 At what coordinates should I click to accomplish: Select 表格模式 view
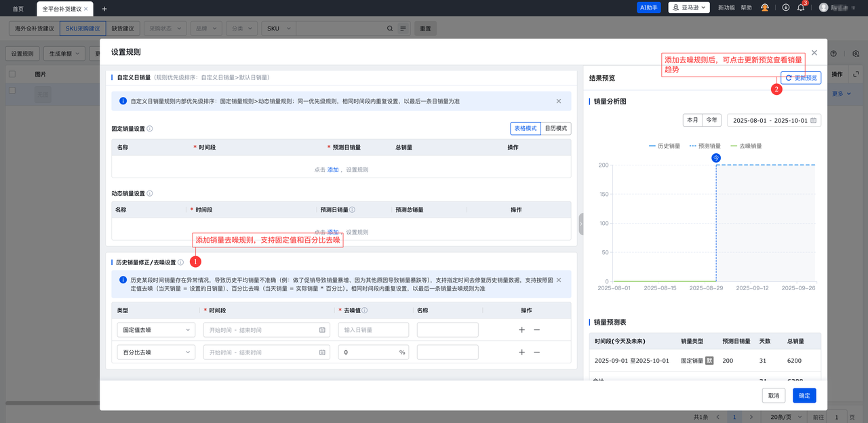[x=526, y=128]
